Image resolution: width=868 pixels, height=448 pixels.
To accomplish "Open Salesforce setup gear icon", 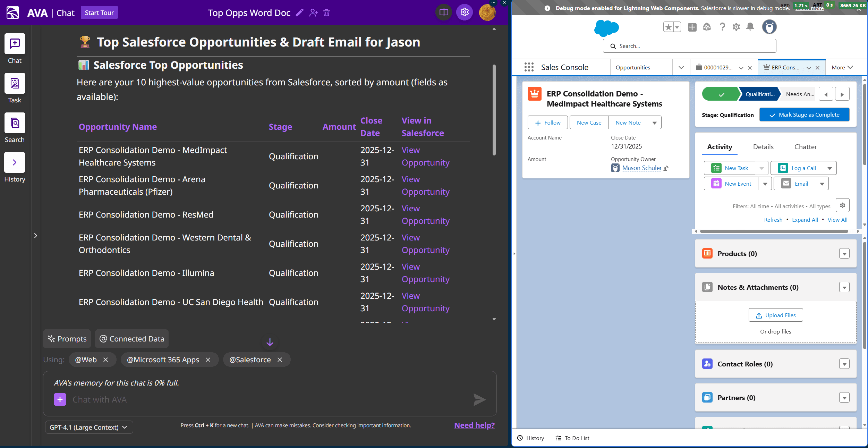I will (736, 27).
